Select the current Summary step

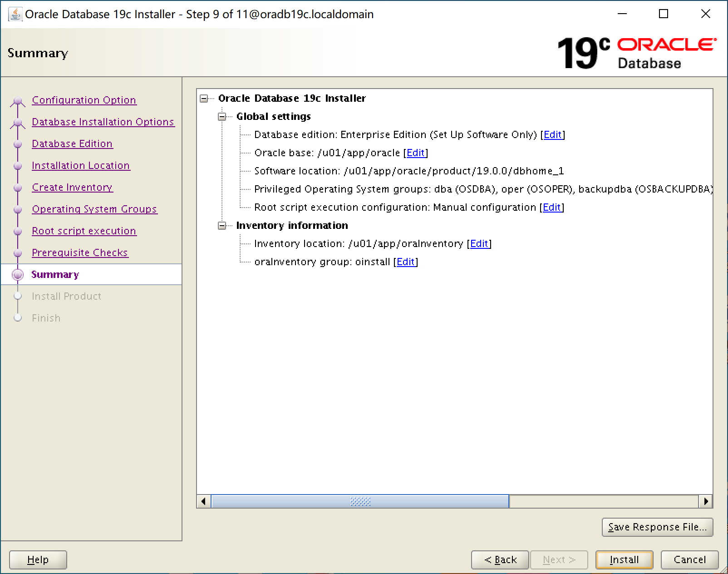(x=55, y=274)
